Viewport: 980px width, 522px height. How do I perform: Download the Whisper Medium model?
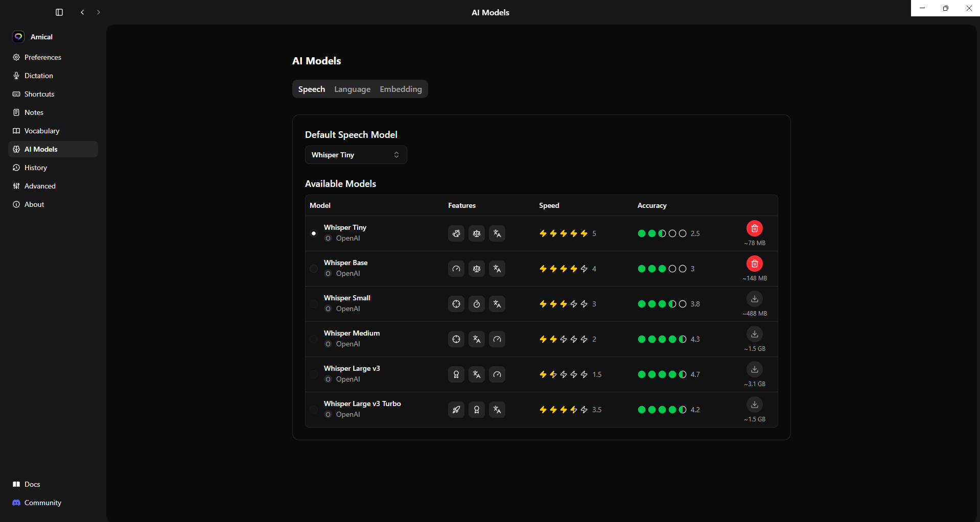pyautogui.click(x=754, y=334)
